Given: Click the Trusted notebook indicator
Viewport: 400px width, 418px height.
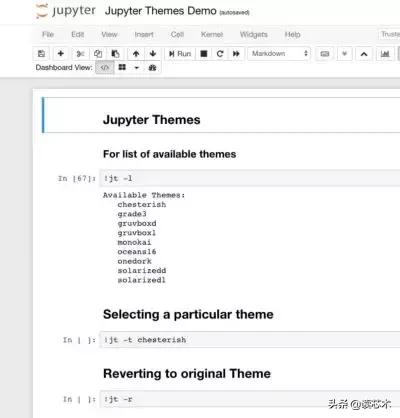Looking at the screenshot, I should (389, 34).
